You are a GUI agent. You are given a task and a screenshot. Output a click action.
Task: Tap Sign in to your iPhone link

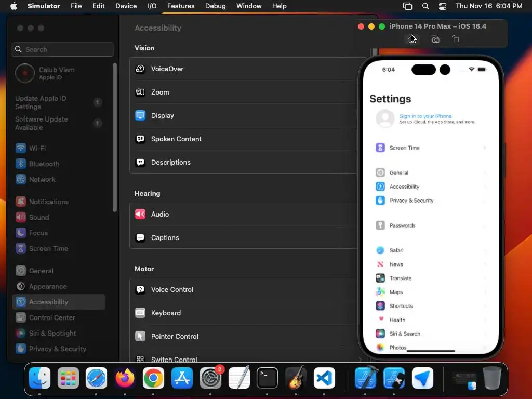click(x=425, y=116)
